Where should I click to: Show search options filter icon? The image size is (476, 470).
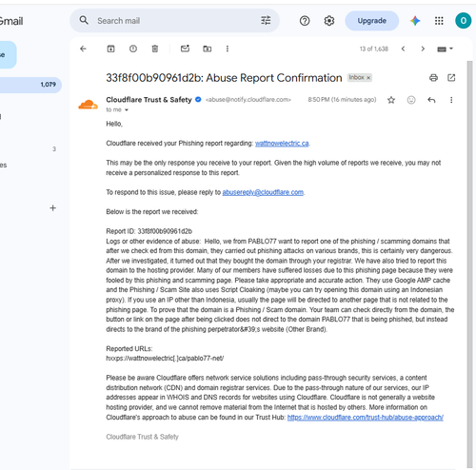coord(266,21)
